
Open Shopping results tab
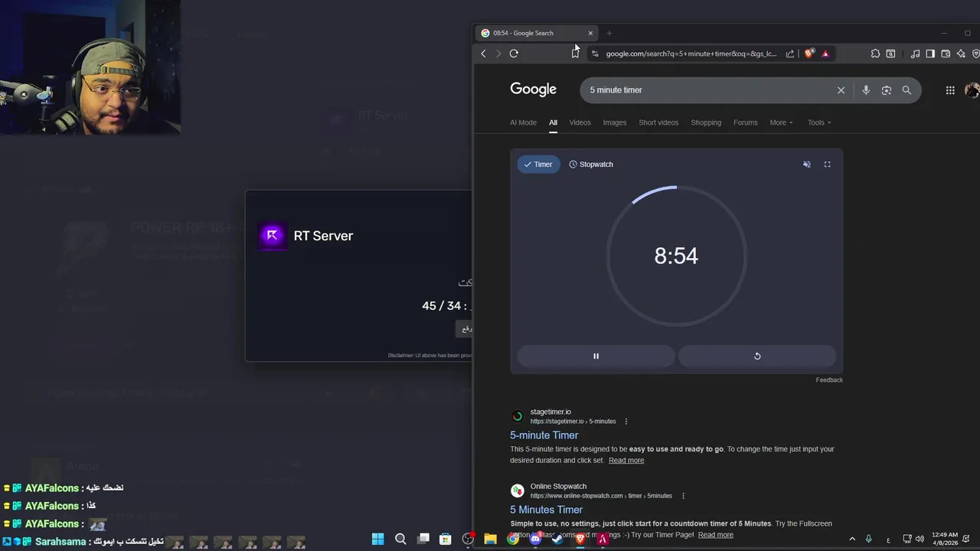tap(706, 122)
